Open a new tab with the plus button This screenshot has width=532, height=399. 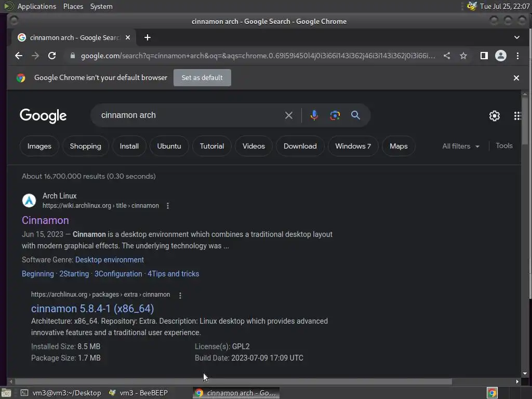click(x=147, y=37)
